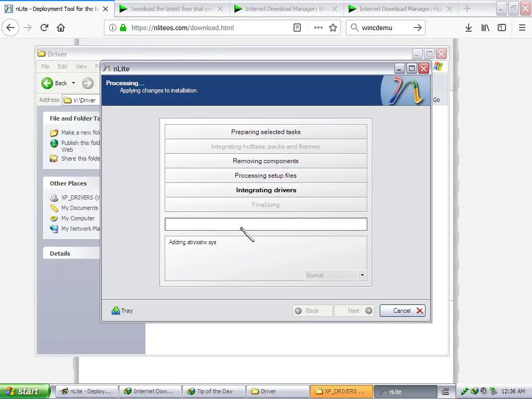The width and height of the screenshot is (532, 399).
Task: Select the Processing setup files step
Action: tap(266, 176)
